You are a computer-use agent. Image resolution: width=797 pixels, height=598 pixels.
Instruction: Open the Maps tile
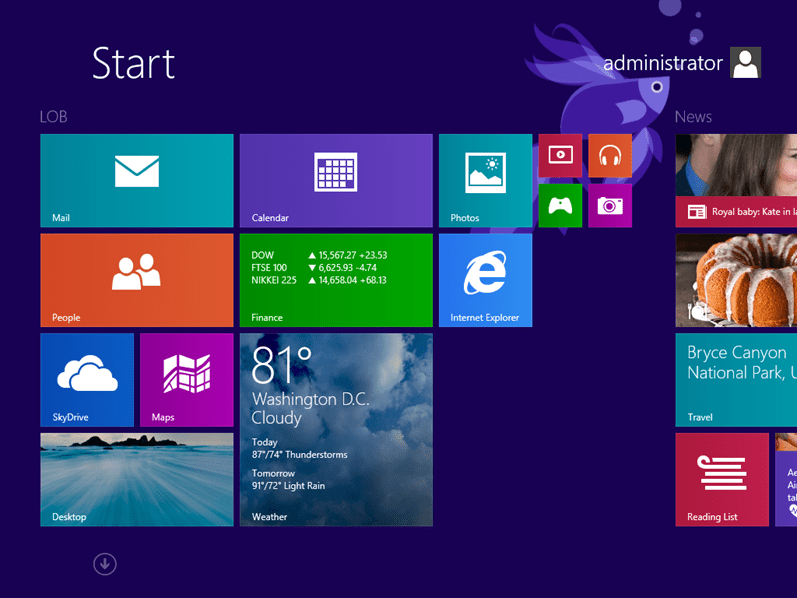[186, 380]
